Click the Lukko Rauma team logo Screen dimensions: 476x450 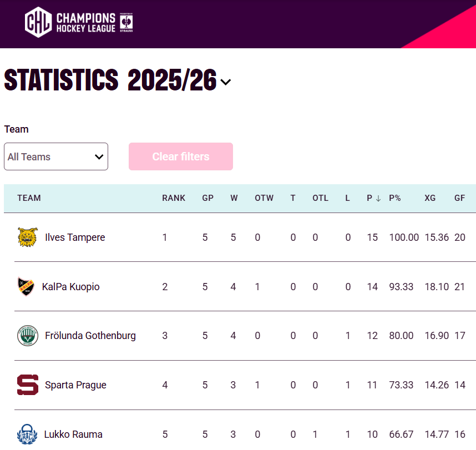(27, 434)
